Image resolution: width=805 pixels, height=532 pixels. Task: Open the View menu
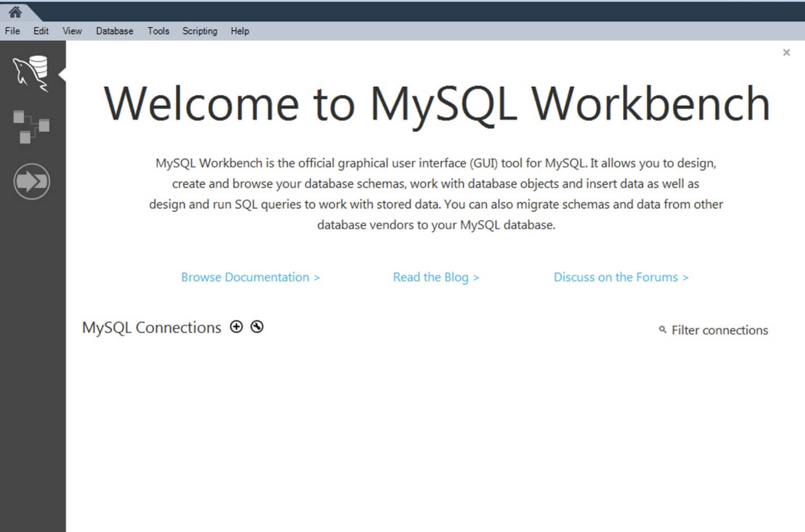coord(72,31)
